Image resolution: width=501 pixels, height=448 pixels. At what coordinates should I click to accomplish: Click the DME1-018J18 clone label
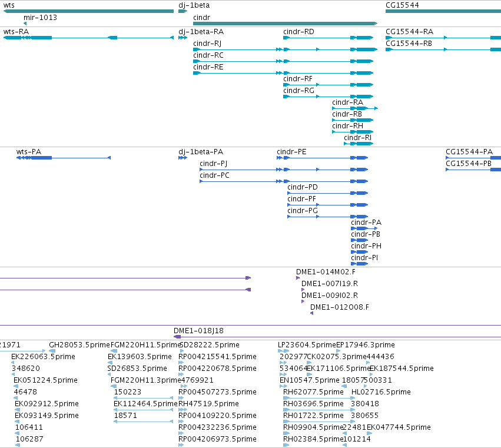coord(198,331)
